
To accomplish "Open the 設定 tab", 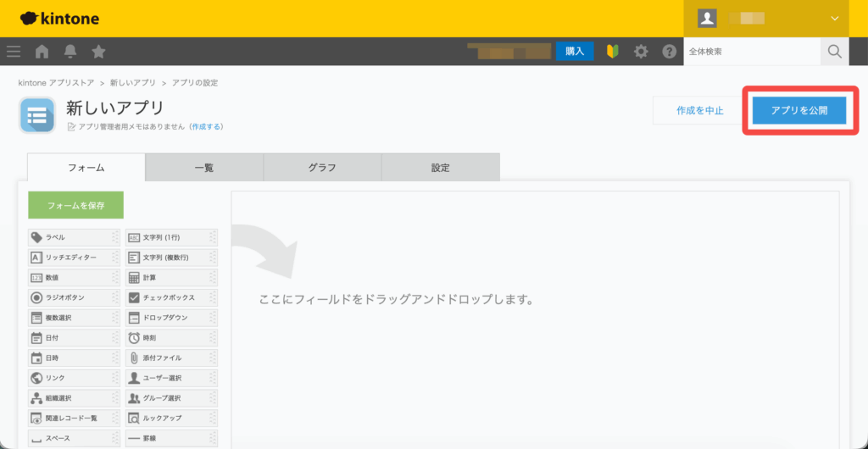I will pyautogui.click(x=440, y=168).
